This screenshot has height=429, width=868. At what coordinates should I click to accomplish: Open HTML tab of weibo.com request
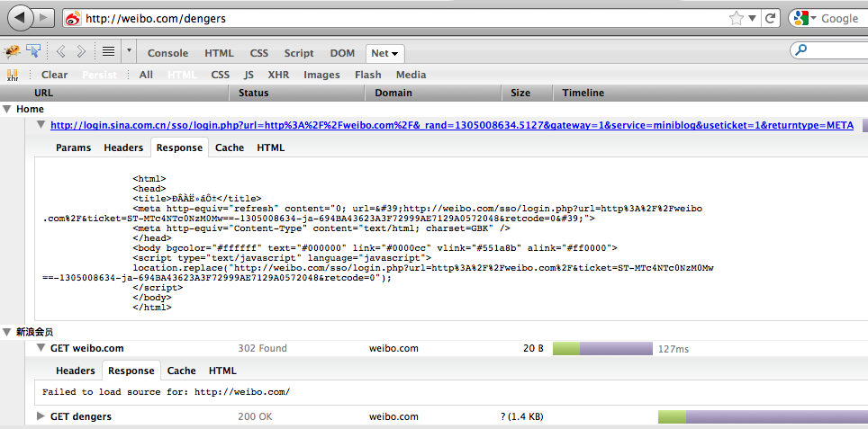[x=222, y=371]
